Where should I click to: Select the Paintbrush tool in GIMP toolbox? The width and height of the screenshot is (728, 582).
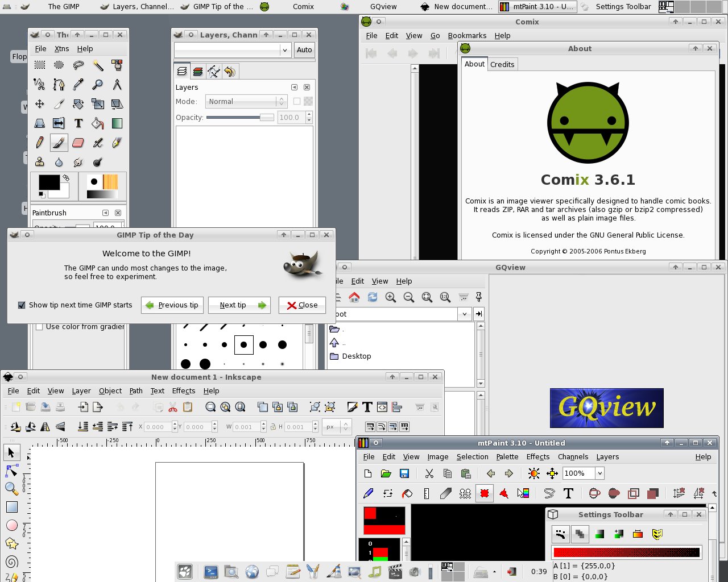59,143
